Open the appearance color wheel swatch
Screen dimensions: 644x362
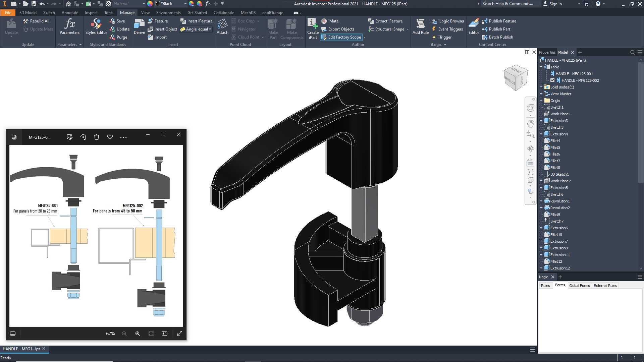(x=150, y=4)
